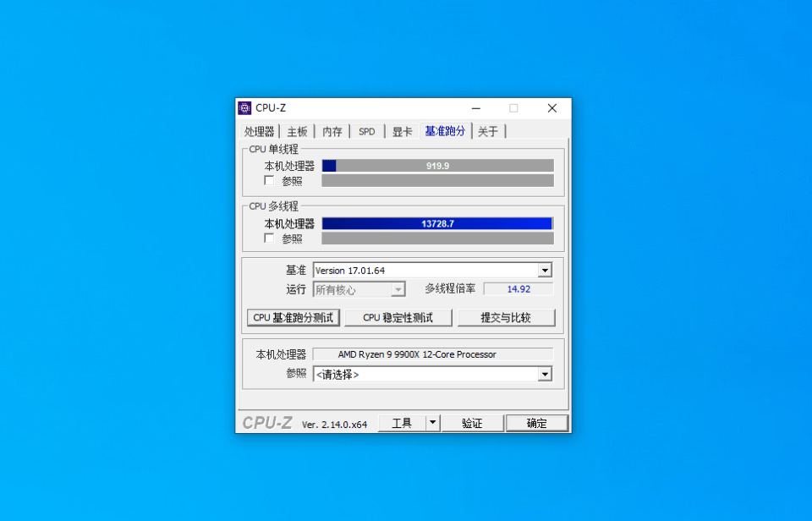Viewport: 812px width, 521px height.
Task: Start CPU 基准跑分测试
Action: coord(294,317)
